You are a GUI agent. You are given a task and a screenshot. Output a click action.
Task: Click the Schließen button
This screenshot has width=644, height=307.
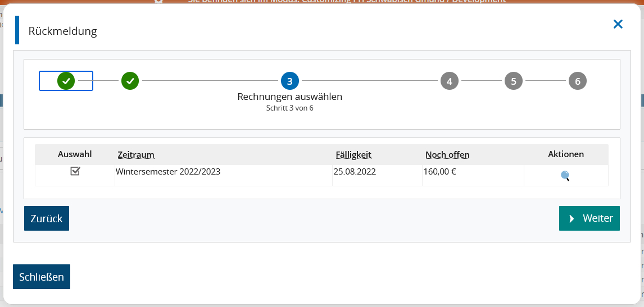pyautogui.click(x=42, y=277)
